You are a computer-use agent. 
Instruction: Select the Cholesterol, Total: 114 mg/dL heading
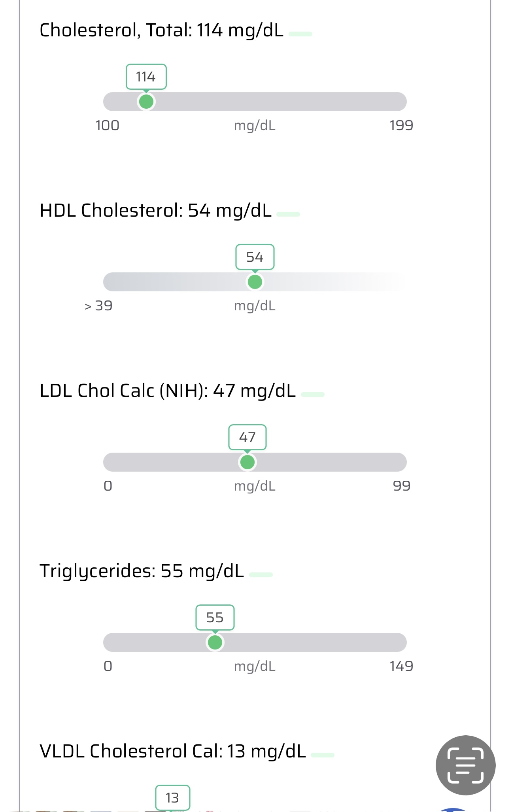pos(161,30)
